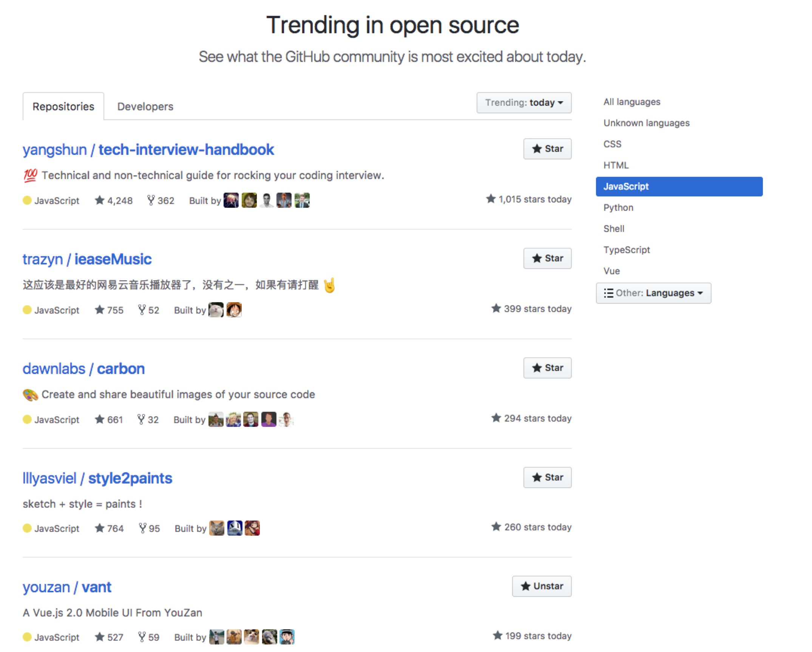This screenshot has height=652, width=812.
Task: View 32 forks of carbon
Action: point(148,420)
